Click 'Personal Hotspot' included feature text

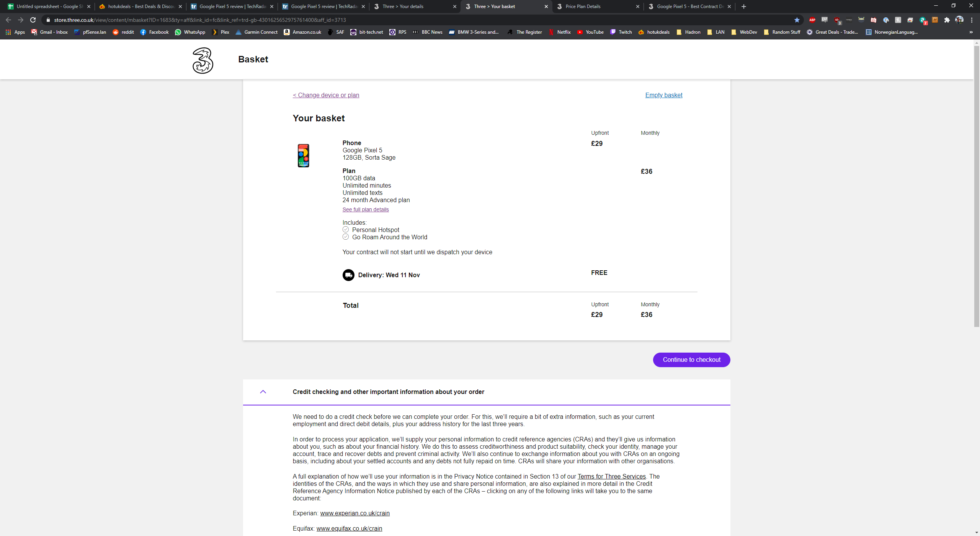coord(376,230)
